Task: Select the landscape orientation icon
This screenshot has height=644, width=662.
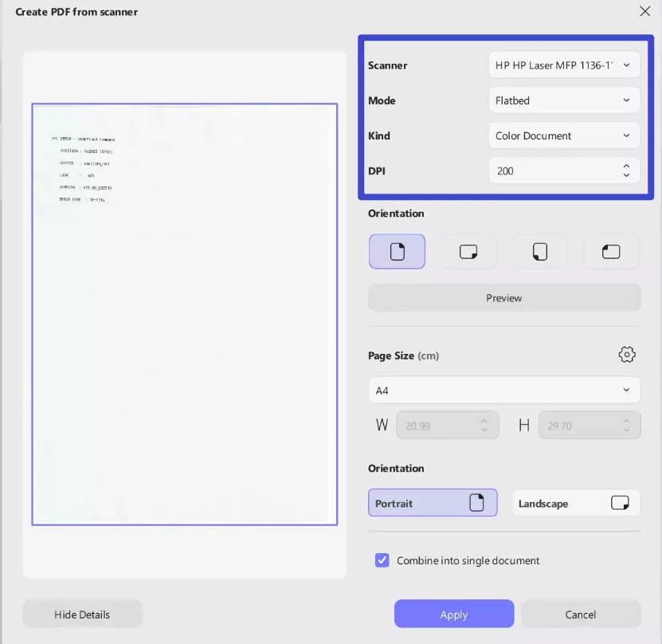Action: [468, 251]
